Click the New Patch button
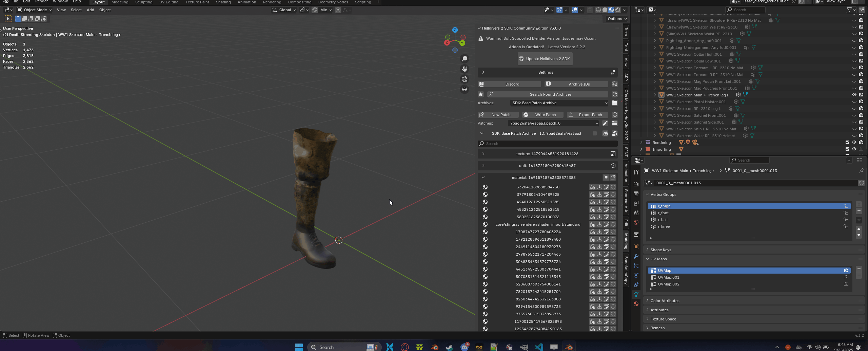The image size is (868, 351). (498, 115)
